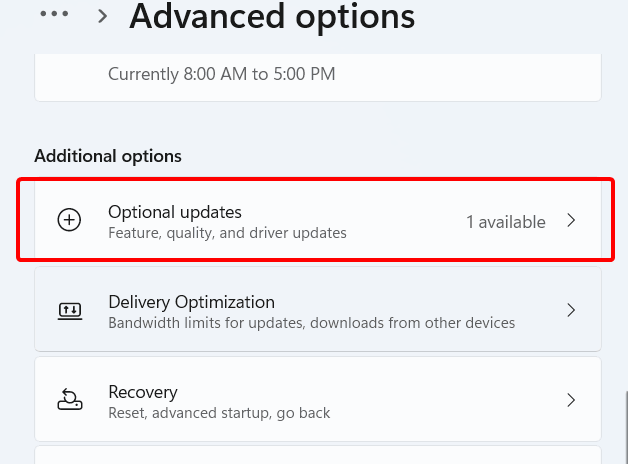Screen dimensions: 628x464
Task: Select the Delivery Optimization title text
Action: point(191,302)
